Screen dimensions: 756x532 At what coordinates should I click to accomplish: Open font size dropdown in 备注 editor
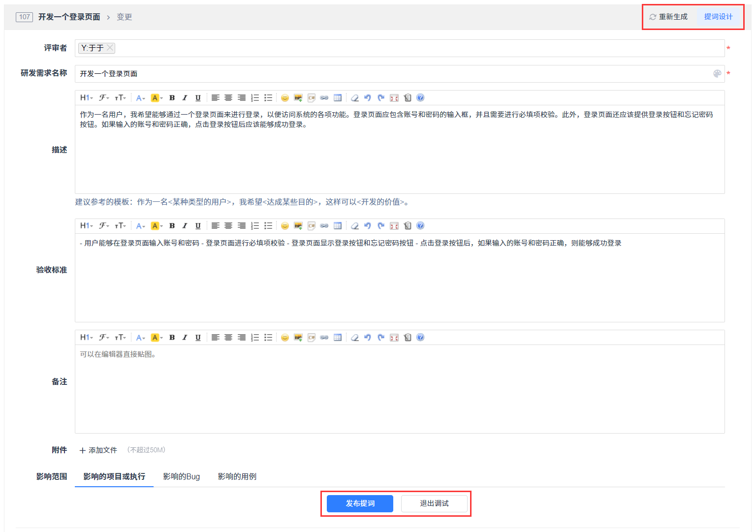click(121, 338)
